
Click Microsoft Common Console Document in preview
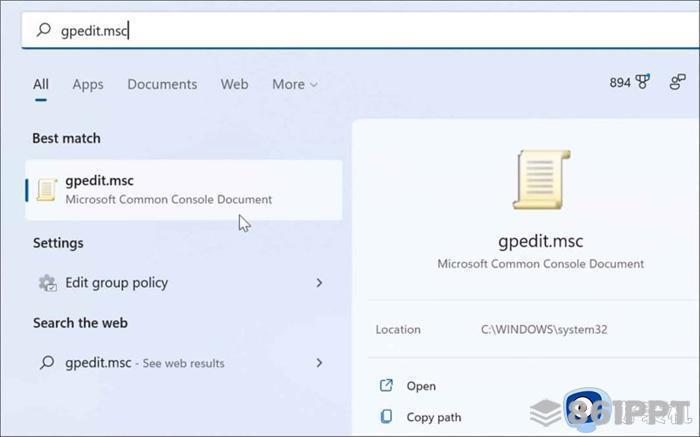pos(541,264)
